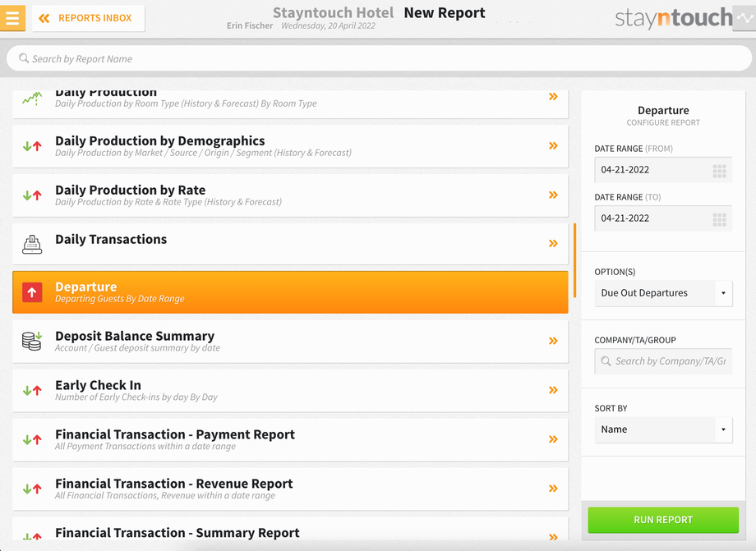
Task: Focus Search by Company/TA/Group field
Action: click(x=663, y=361)
